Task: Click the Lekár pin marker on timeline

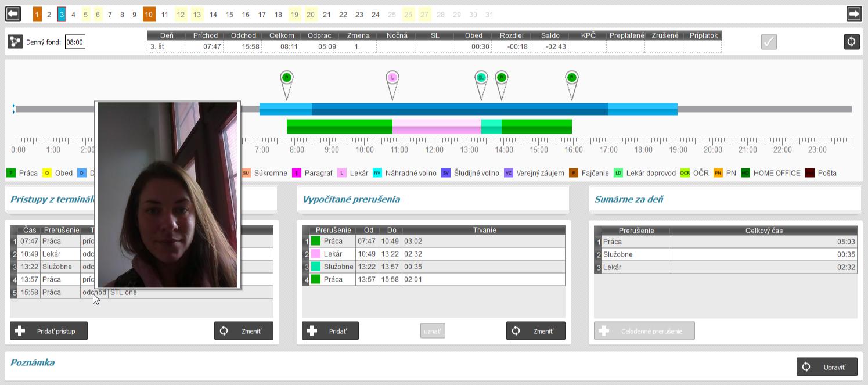Action: point(392,78)
